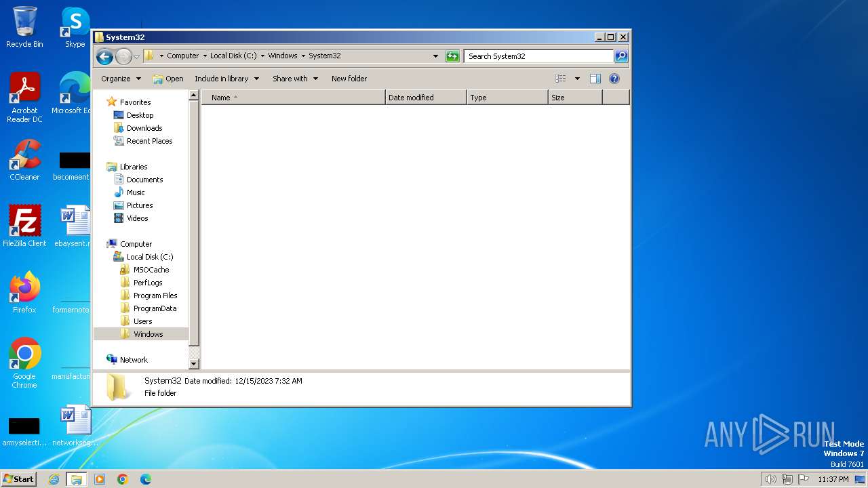Screen dimensions: 868x488
Task: Select Windows in the address breadcrumb
Action: click(x=283, y=56)
